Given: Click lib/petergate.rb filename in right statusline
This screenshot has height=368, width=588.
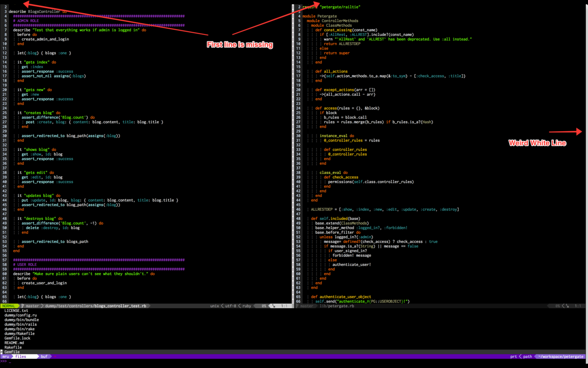Looking at the screenshot, I should [338, 306].
